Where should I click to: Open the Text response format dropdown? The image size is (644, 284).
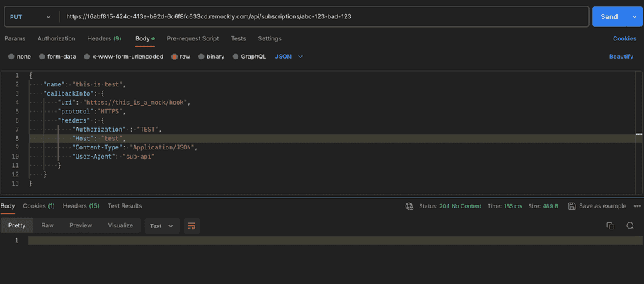(x=162, y=226)
